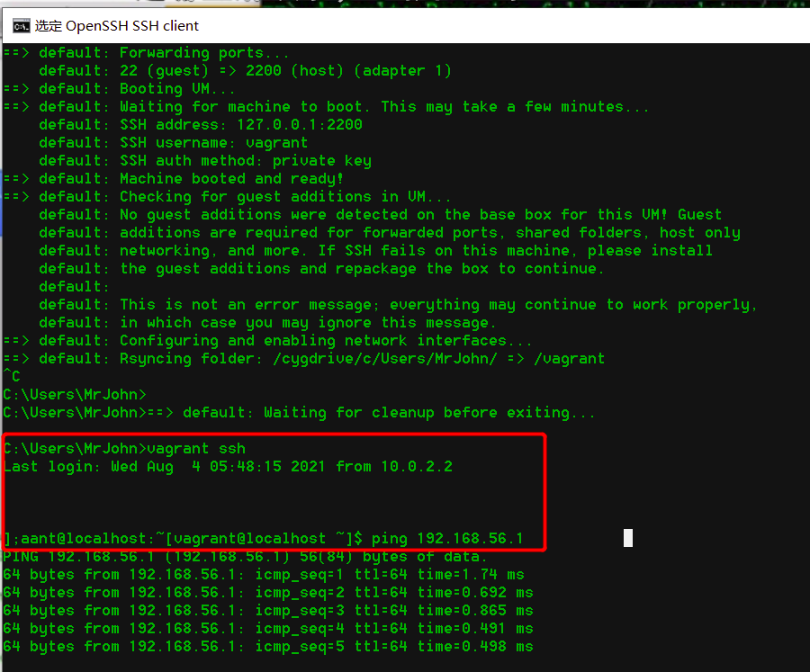The height and width of the screenshot is (672, 810).
Task: Click the cmd icon in the title bar
Action: tap(22, 26)
